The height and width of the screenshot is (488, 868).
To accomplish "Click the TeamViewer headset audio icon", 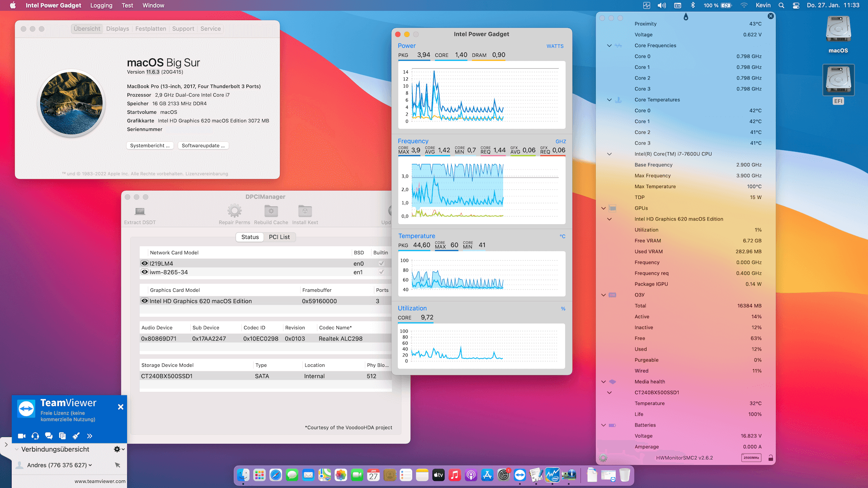I will click(35, 436).
